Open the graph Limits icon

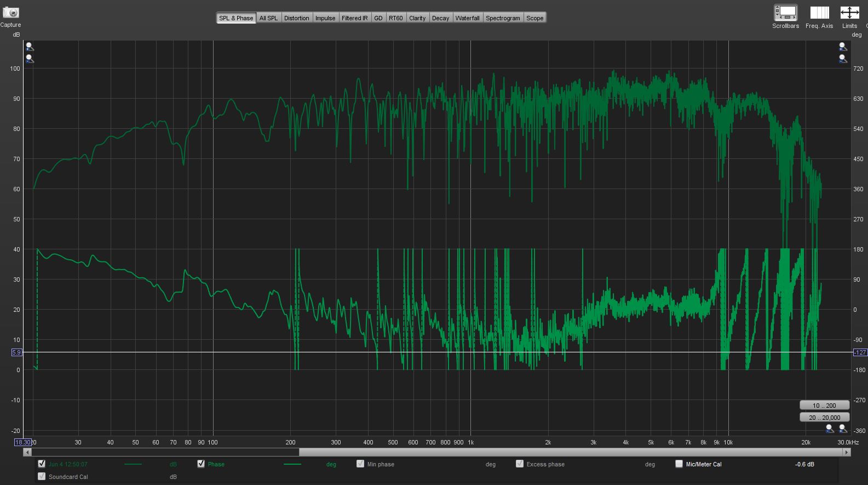pos(849,13)
